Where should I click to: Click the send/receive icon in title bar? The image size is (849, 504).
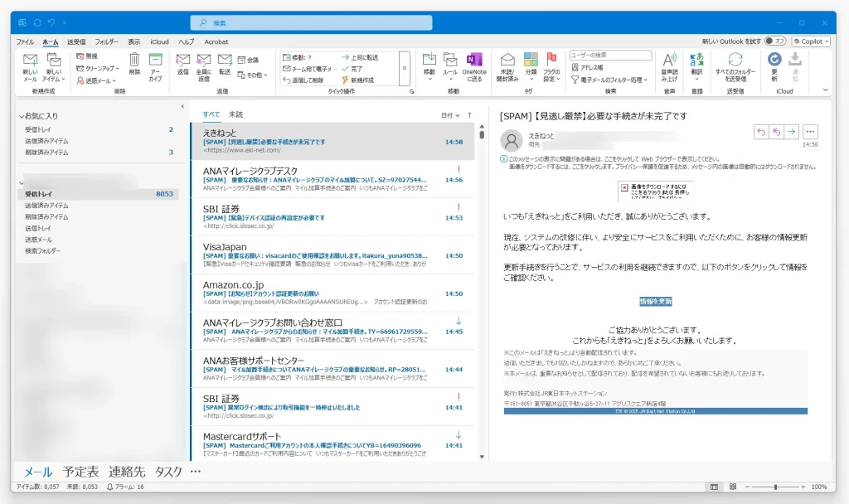(36, 22)
